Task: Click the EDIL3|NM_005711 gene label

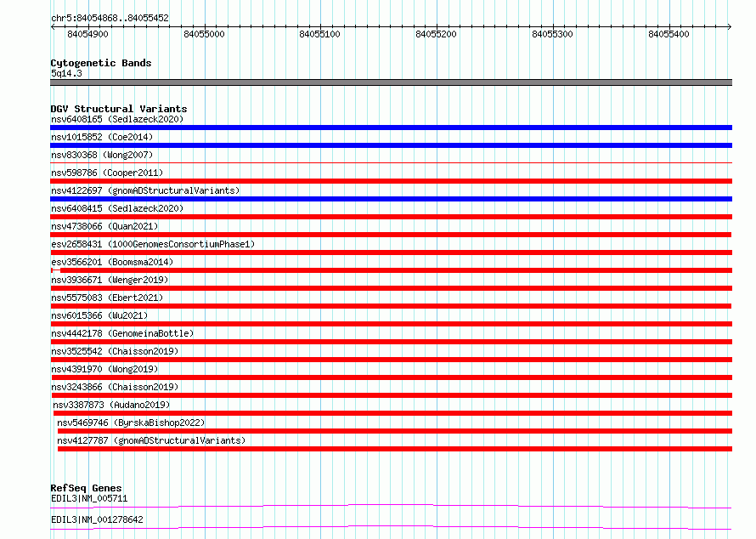Action: click(x=89, y=498)
